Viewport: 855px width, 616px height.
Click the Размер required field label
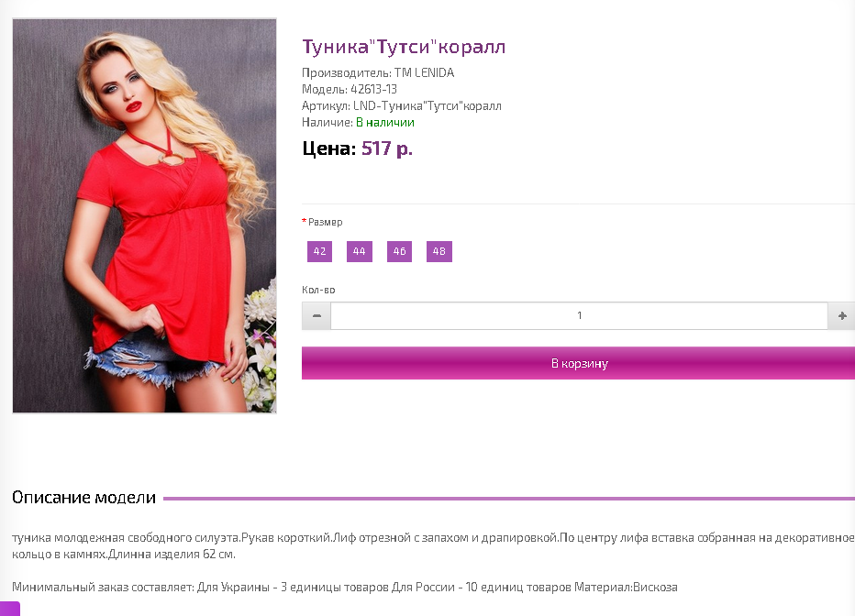(x=322, y=222)
